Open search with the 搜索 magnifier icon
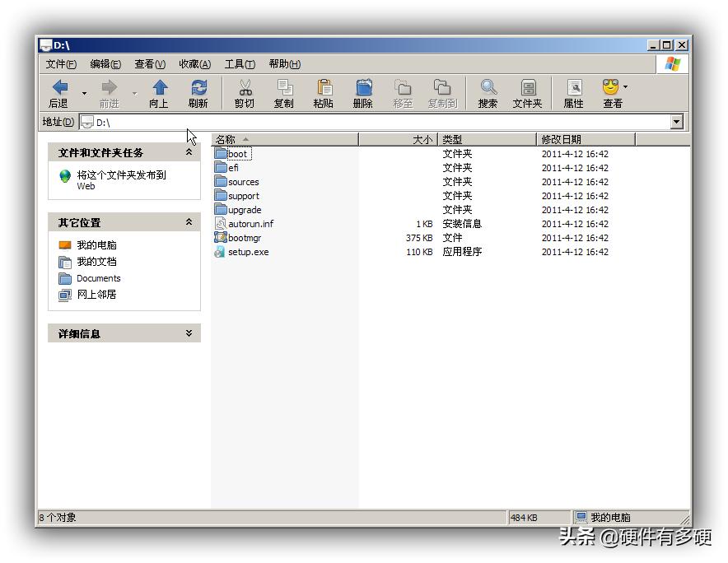 pos(488,87)
